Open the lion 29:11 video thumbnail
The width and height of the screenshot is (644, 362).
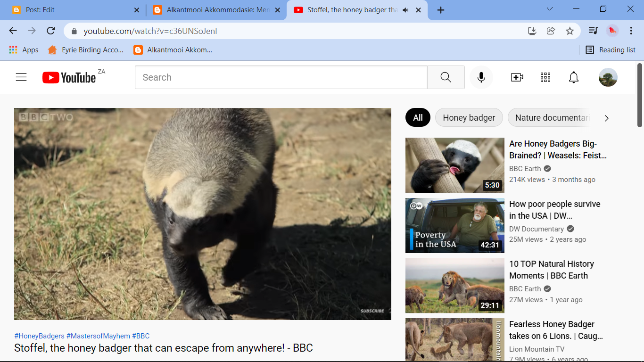click(x=455, y=285)
